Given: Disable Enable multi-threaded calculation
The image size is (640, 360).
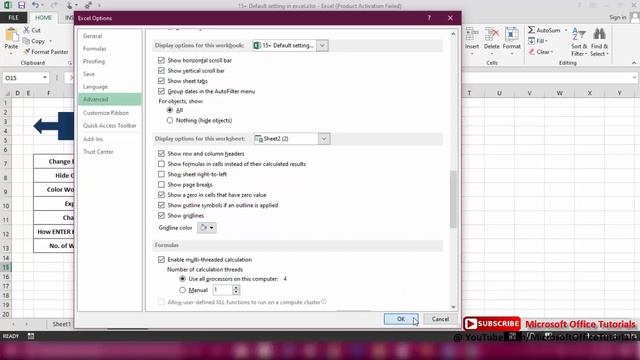Looking at the screenshot, I should click(x=161, y=259).
